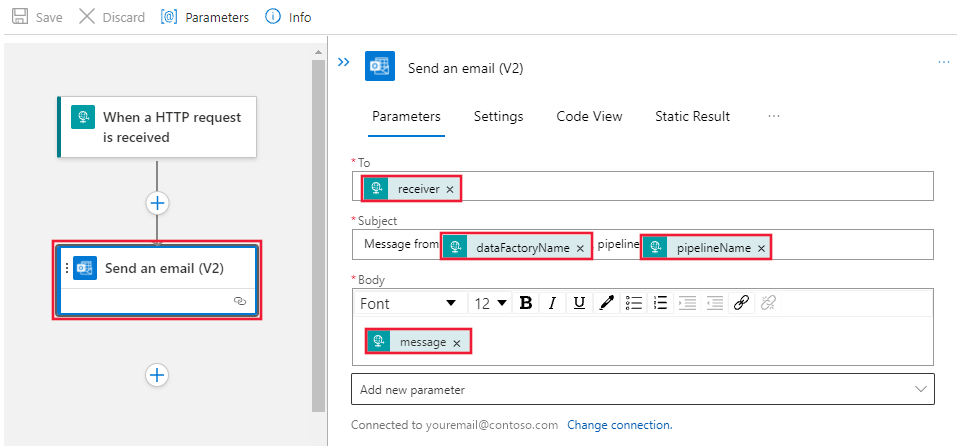Screen dimensions: 960x446
Task: Insert a bulleted list
Action: coord(634,303)
